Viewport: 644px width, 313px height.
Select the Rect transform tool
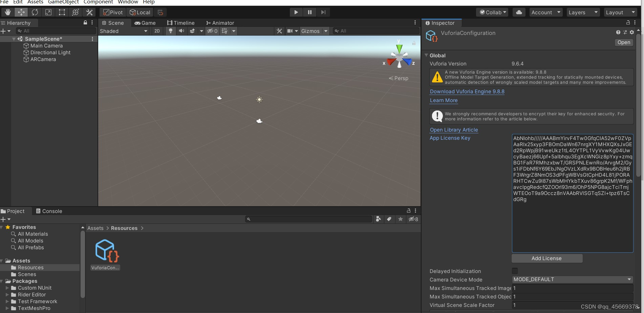click(x=62, y=12)
